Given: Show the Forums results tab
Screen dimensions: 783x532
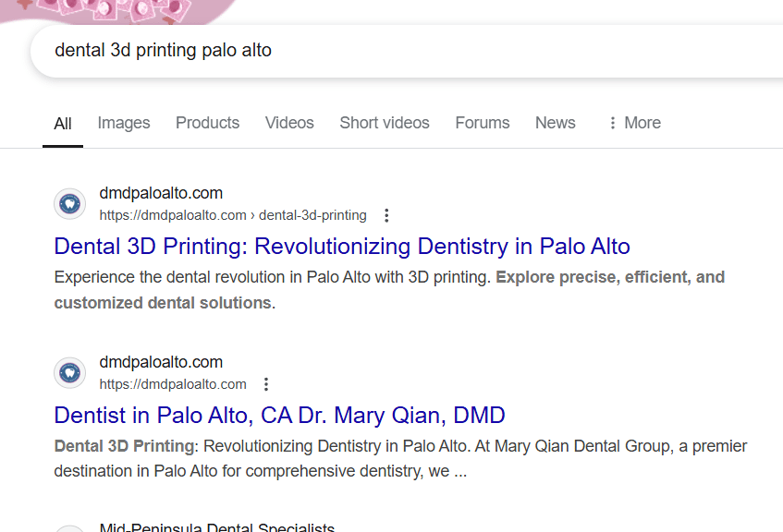Looking at the screenshot, I should point(483,123).
